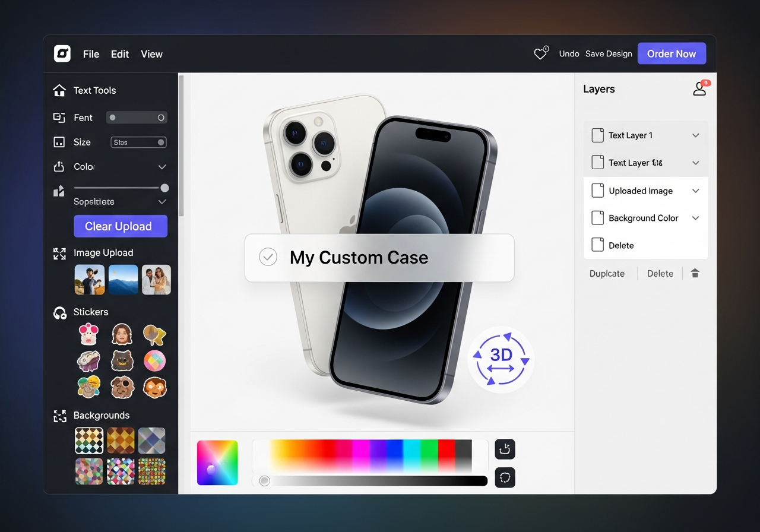Click the user profile notification icon
This screenshot has height=532, width=760.
pos(699,88)
